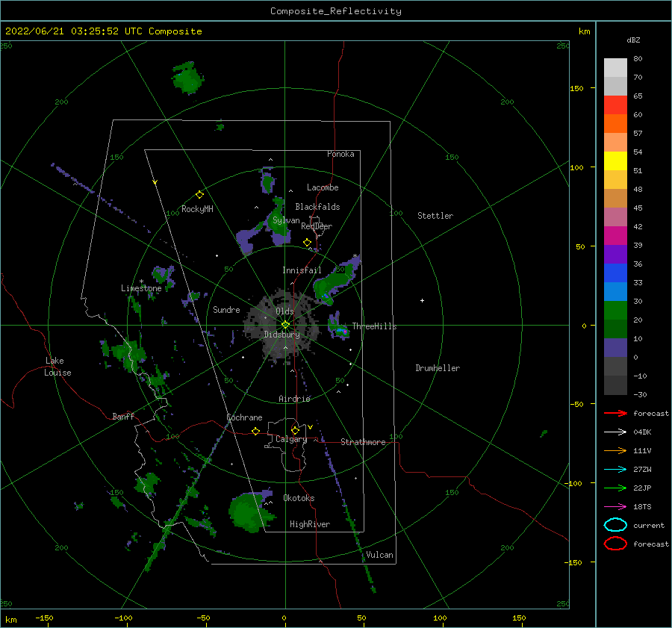The image size is (672, 628).
Task: Click the white asterisk marker above Limestone
Action: coord(141,282)
